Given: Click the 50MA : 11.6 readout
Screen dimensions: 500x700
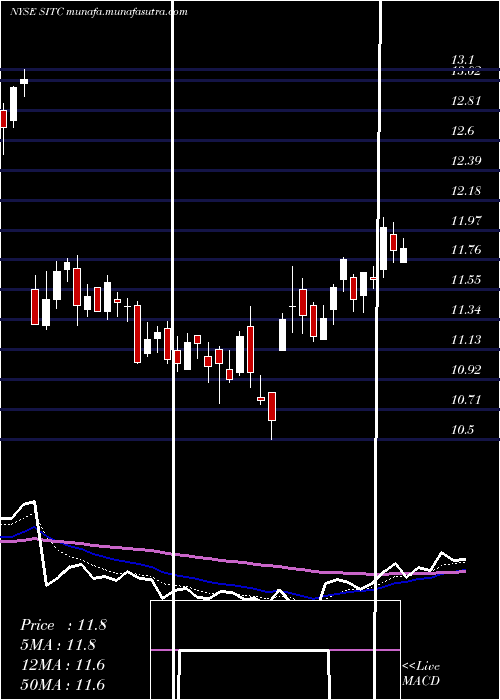Looking at the screenshot, I should click(62, 684).
